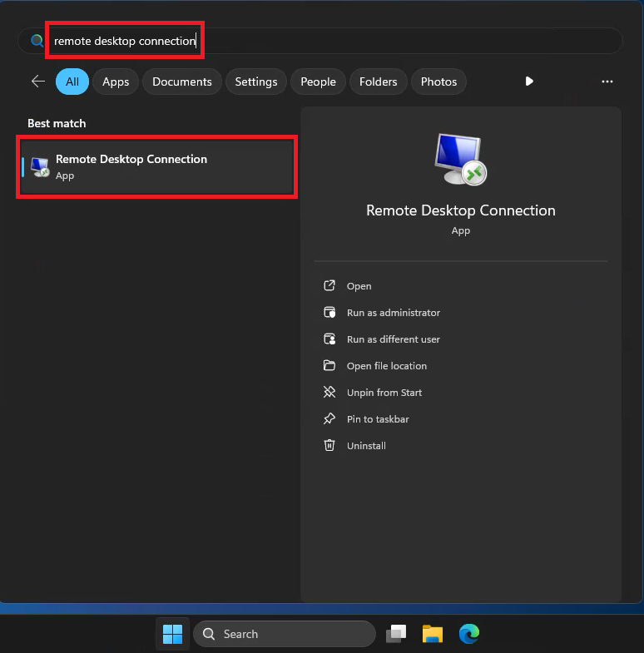This screenshot has width=644, height=653.
Task: Show Settings results only
Action: (255, 82)
